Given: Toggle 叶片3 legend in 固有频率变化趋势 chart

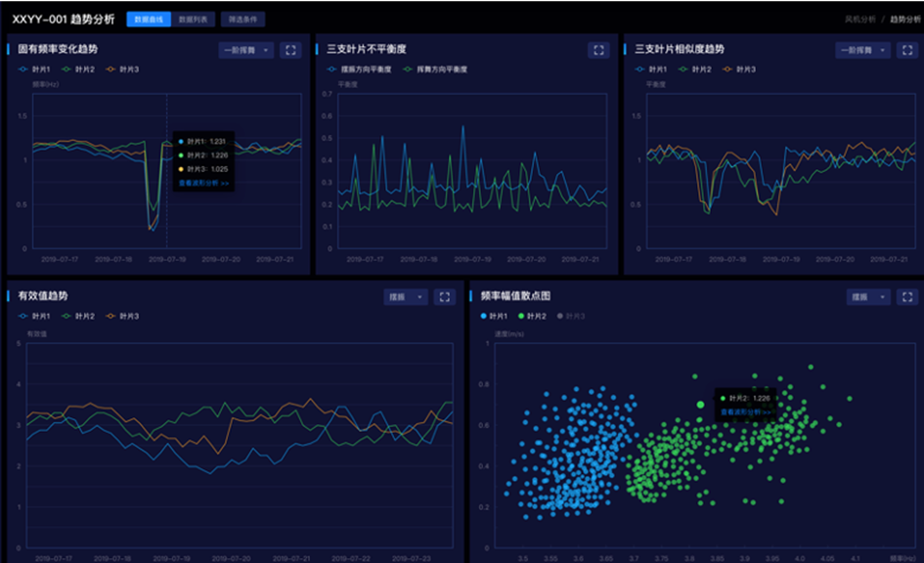Looking at the screenshot, I should tap(122, 69).
